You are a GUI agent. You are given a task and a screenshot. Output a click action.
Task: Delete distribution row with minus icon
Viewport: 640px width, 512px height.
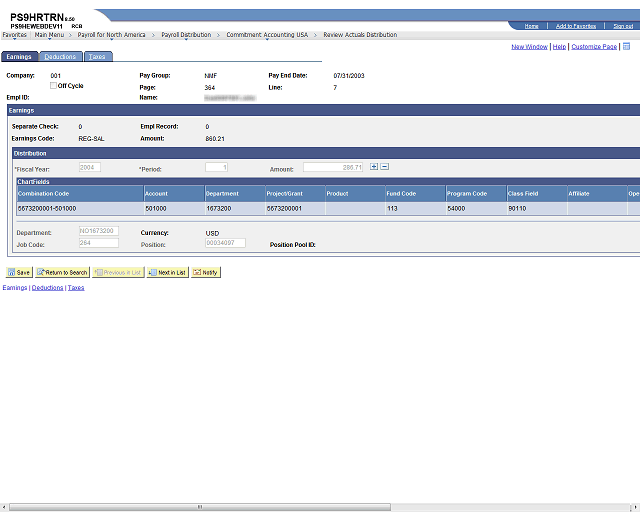[x=384, y=167]
